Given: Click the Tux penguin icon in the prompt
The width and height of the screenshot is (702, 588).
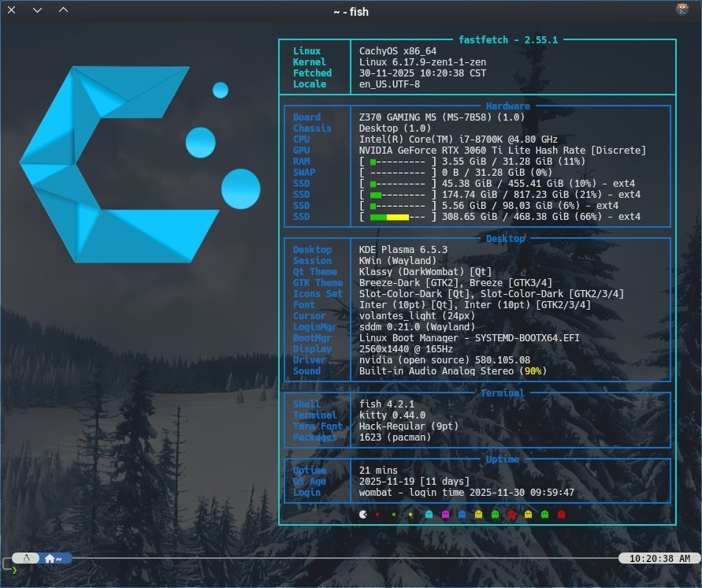Looking at the screenshot, I should pyautogui.click(x=27, y=558).
